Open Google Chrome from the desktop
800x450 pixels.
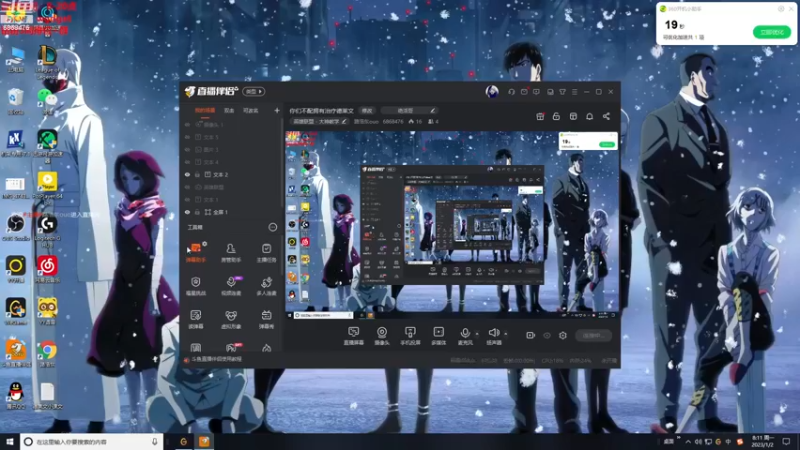(47, 354)
